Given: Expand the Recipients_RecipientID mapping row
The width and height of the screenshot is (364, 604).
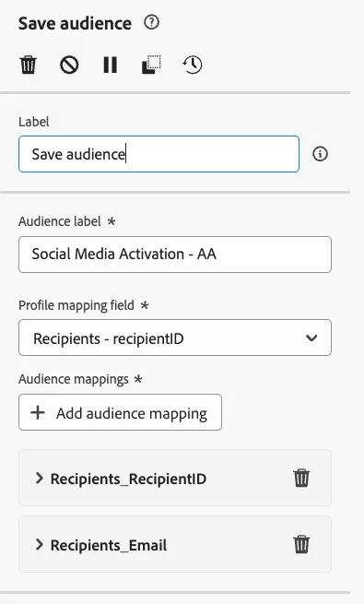Looking at the screenshot, I should [40, 478].
